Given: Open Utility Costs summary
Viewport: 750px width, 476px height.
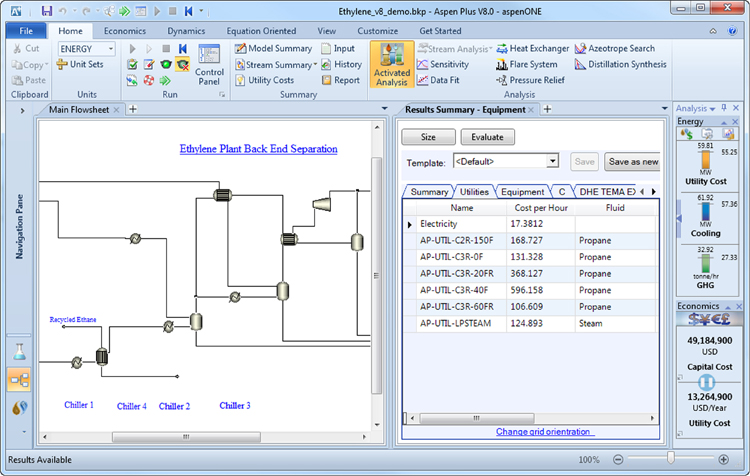Looking at the screenshot, I should 265,80.
